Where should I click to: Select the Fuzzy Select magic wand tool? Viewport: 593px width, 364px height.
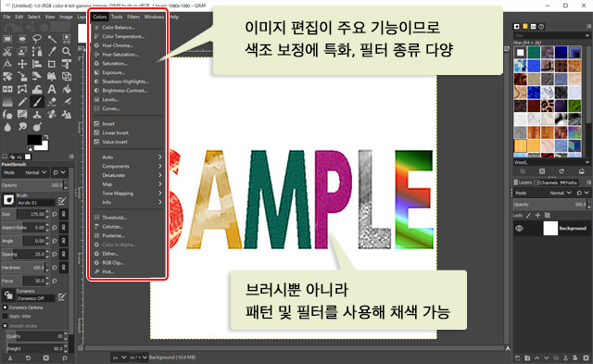click(x=52, y=39)
